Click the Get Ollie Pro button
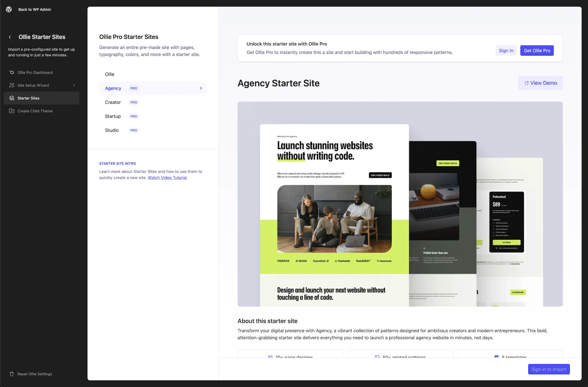This screenshot has width=588, height=387. (537, 51)
